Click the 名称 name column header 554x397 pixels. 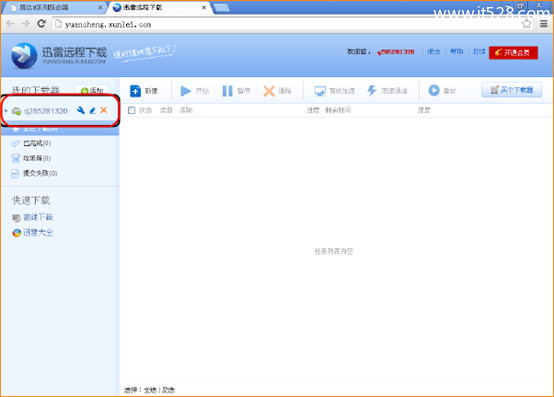[x=186, y=110]
